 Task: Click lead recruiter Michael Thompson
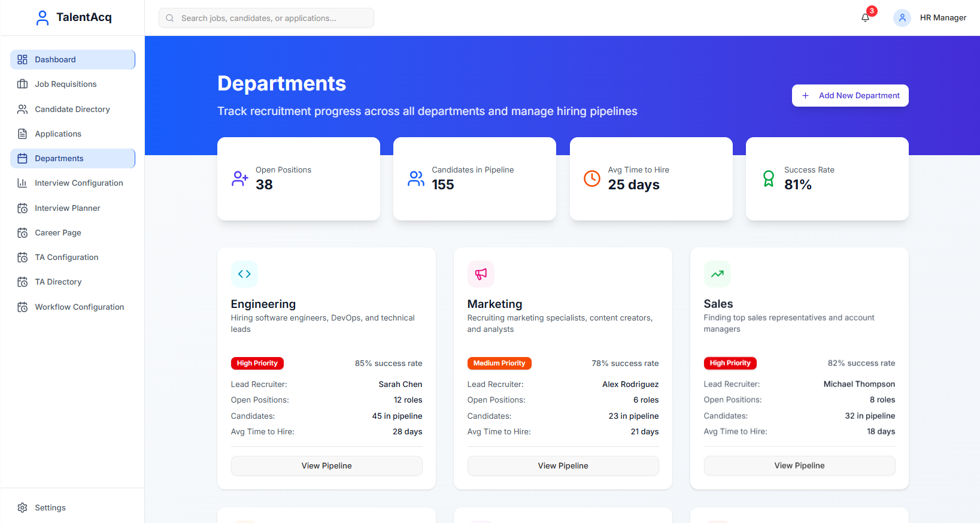click(x=859, y=384)
